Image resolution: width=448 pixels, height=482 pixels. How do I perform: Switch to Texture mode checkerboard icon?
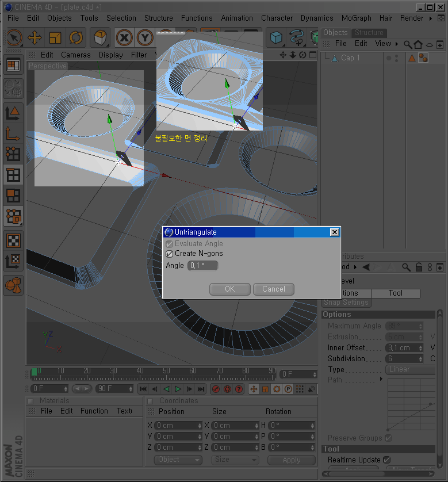tap(13, 240)
